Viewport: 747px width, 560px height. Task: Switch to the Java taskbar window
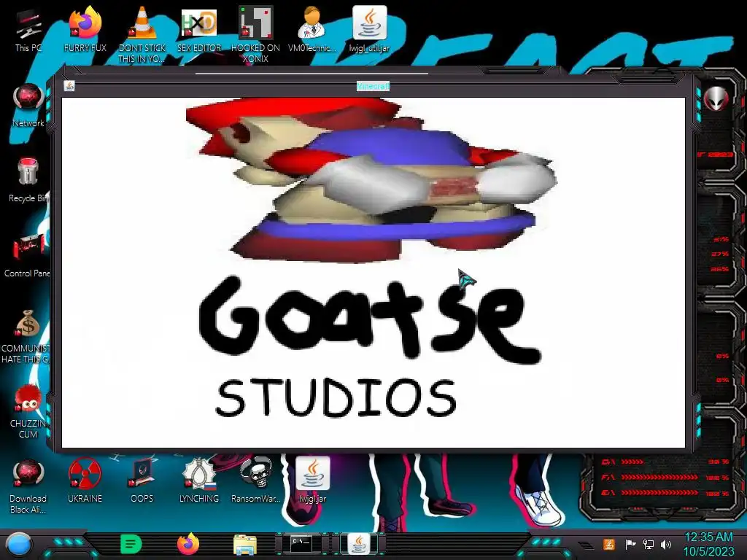[x=359, y=543]
